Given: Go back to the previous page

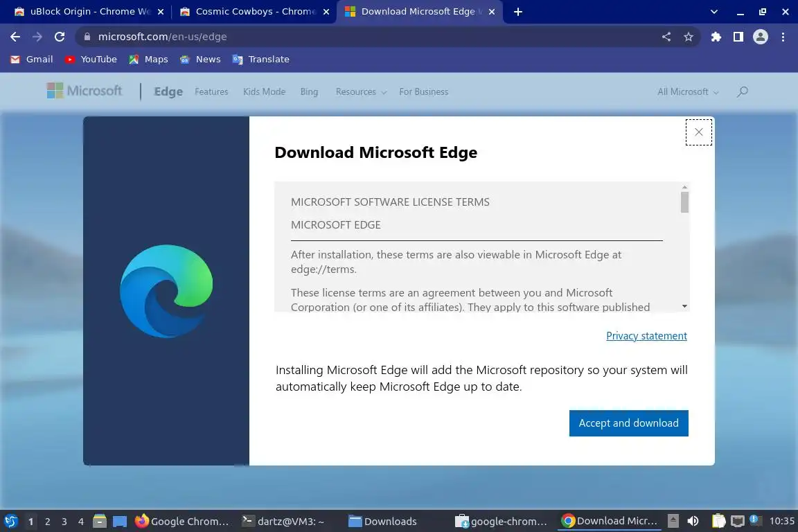Looking at the screenshot, I should coord(15,37).
